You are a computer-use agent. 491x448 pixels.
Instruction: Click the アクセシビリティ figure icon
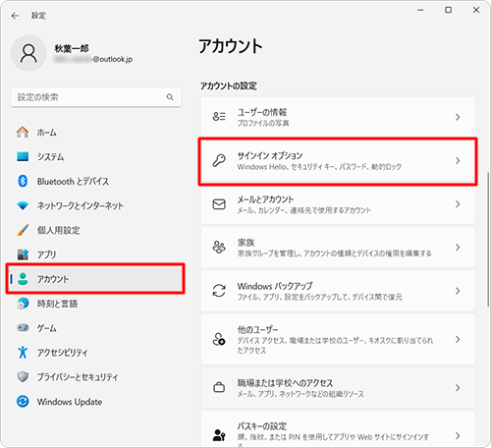23,352
